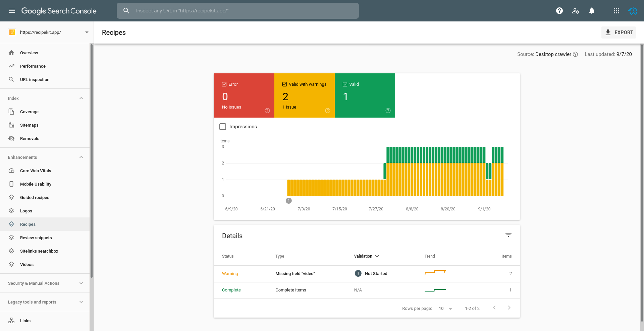Click the search magnifier icon in URL bar
Image resolution: width=644 pixels, height=331 pixels.
[x=126, y=11]
